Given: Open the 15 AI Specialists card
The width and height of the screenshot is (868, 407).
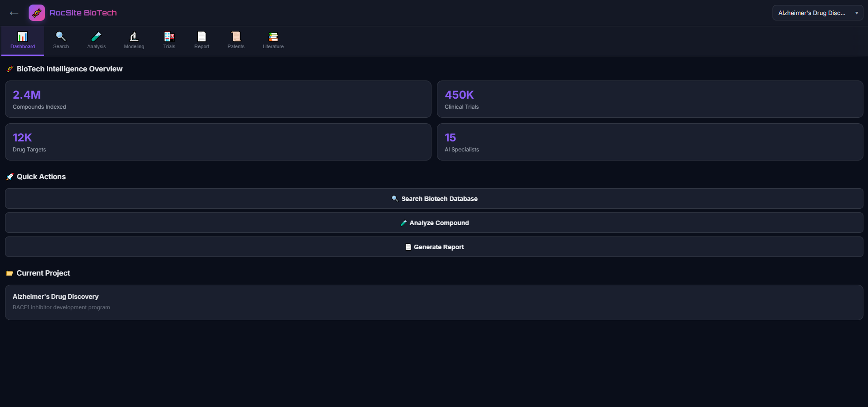Looking at the screenshot, I should (650, 142).
